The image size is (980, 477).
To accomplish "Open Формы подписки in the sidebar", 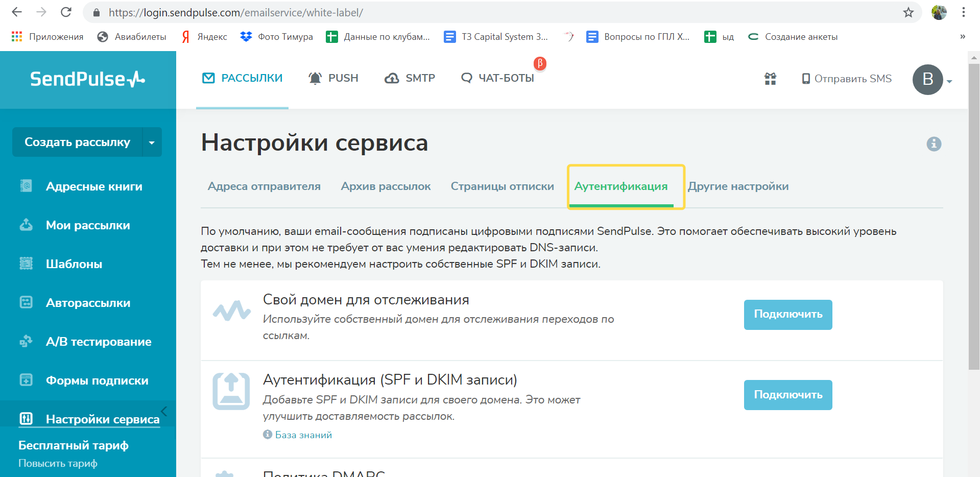I will click(97, 380).
